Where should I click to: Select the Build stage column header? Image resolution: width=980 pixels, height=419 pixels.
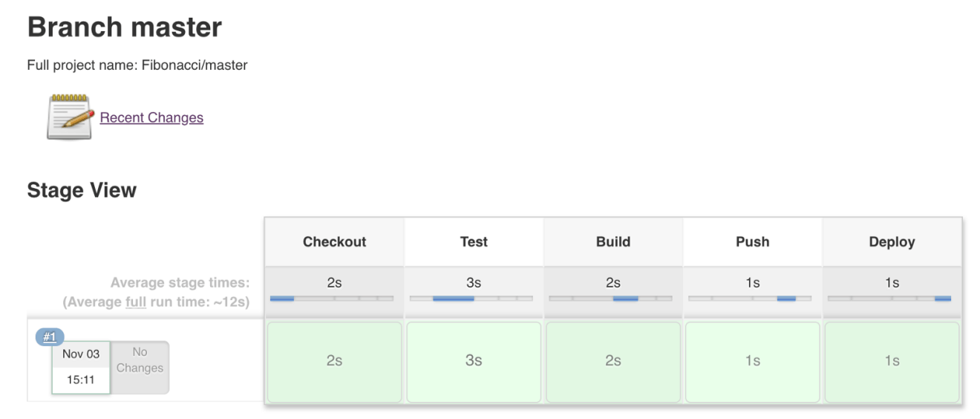point(613,241)
